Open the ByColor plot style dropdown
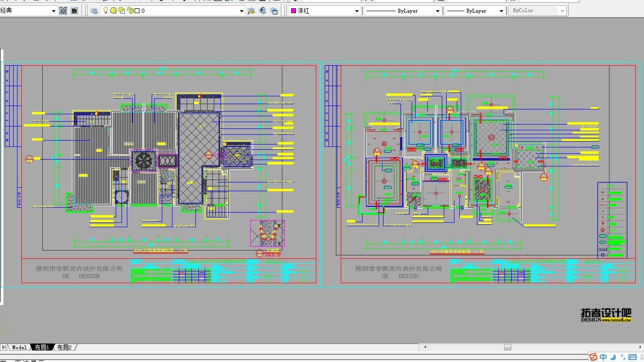 pos(538,11)
